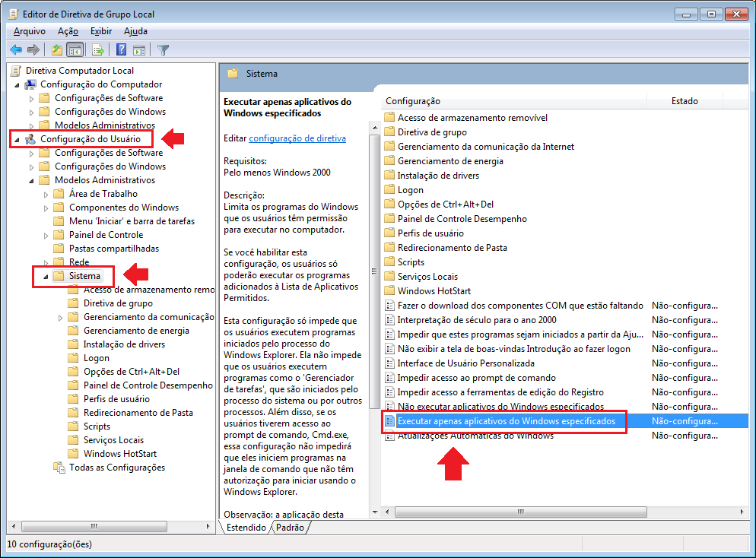Expand Configurações de Software under Configuração do Computador
This screenshot has width=756, height=558.
click(x=32, y=99)
